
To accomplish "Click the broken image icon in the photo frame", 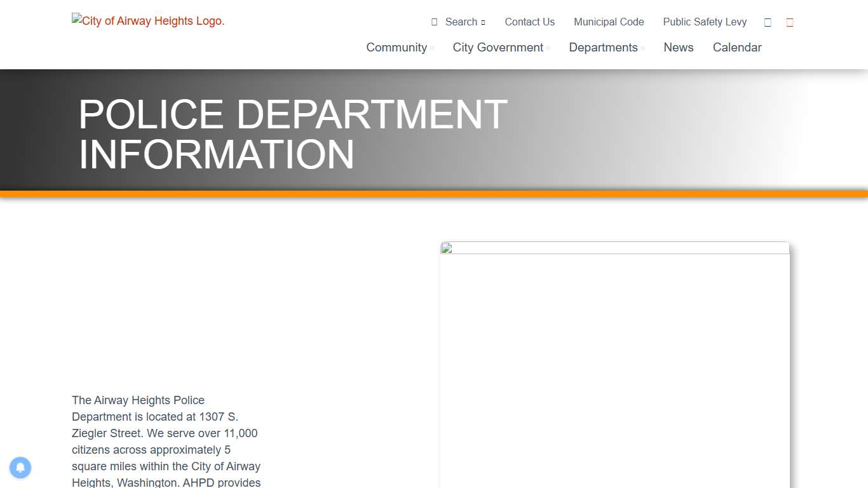I will 447,248.
